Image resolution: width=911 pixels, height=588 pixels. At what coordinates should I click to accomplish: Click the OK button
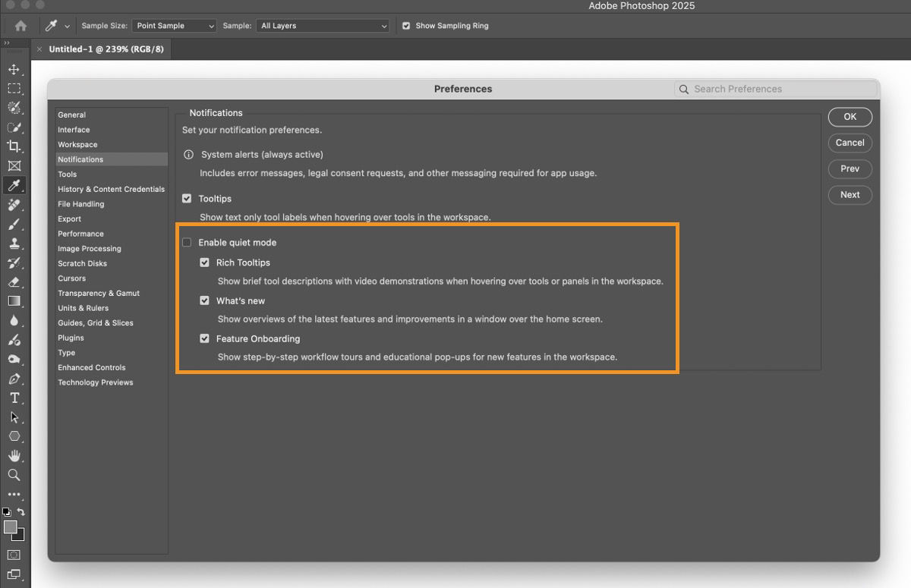point(850,117)
